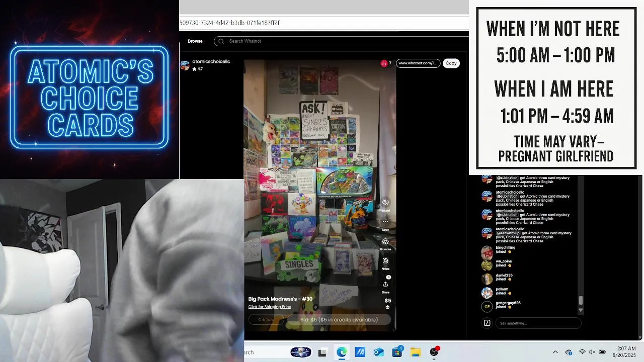644x362 pixels.
Task: Open the blue slash app on taskbar
Action: click(x=360, y=352)
